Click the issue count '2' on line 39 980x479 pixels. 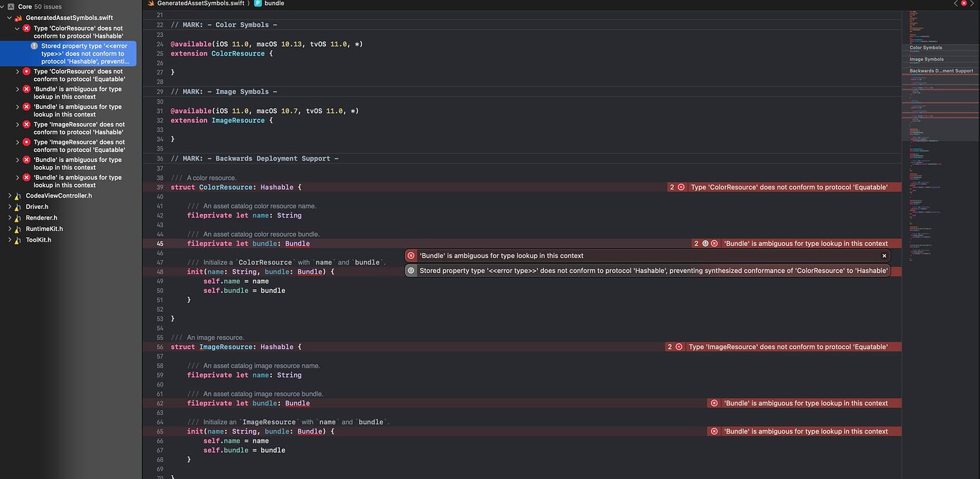[x=672, y=187]
